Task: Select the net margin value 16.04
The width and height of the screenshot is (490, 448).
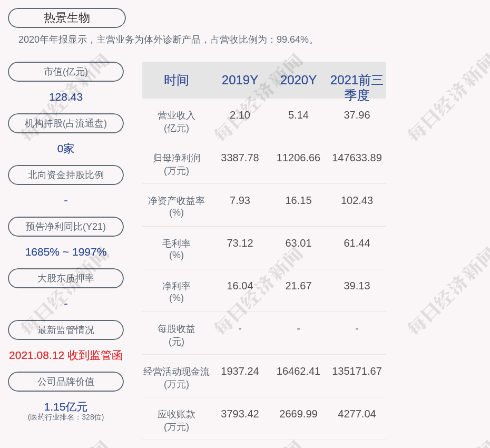Action: click(240, 286)
